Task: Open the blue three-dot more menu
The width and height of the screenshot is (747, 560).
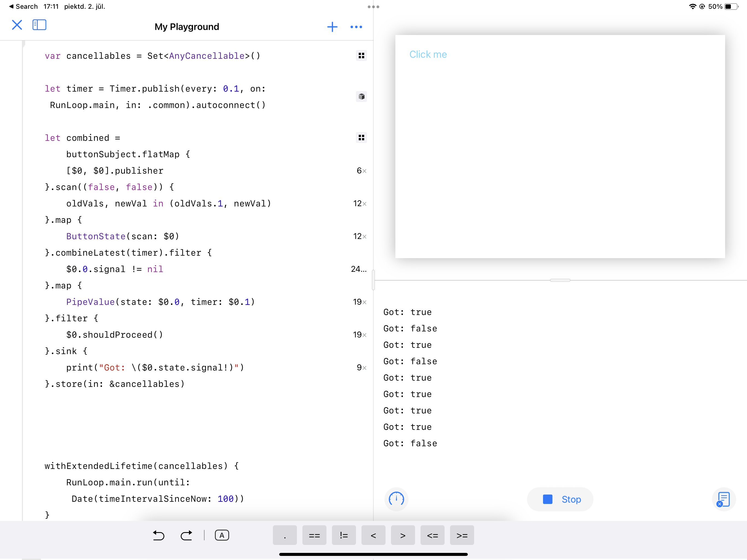Action: [x=356, y=27]
